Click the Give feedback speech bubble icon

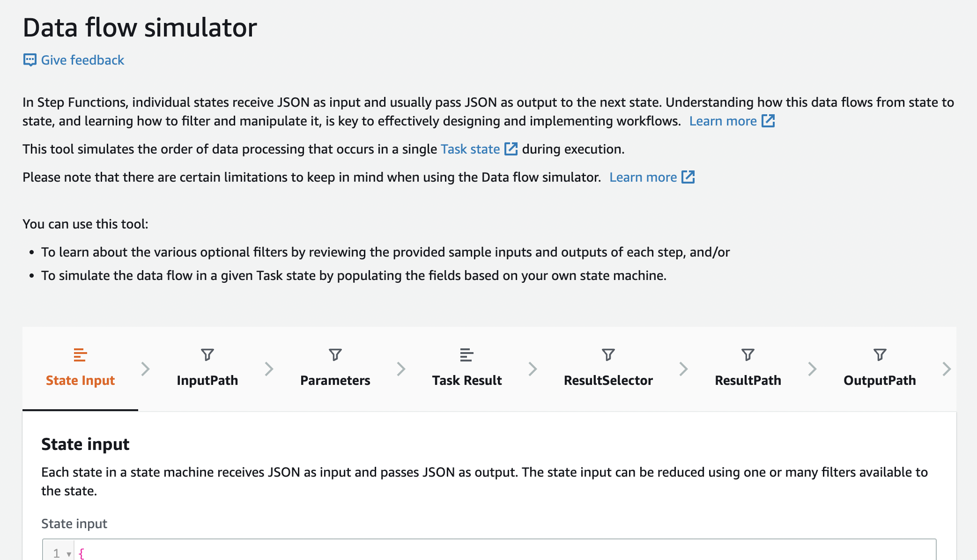[x=29, y=60]
